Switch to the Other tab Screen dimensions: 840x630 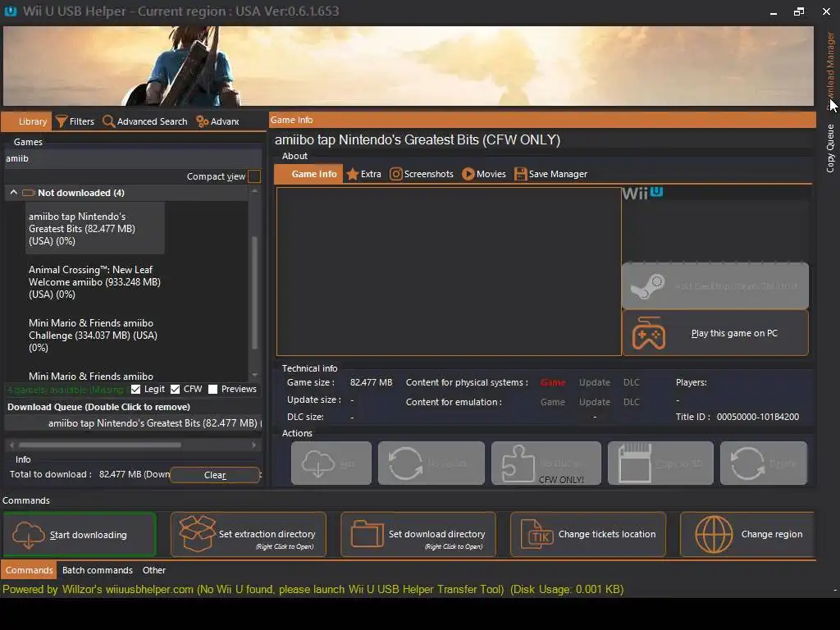point(153,570)
